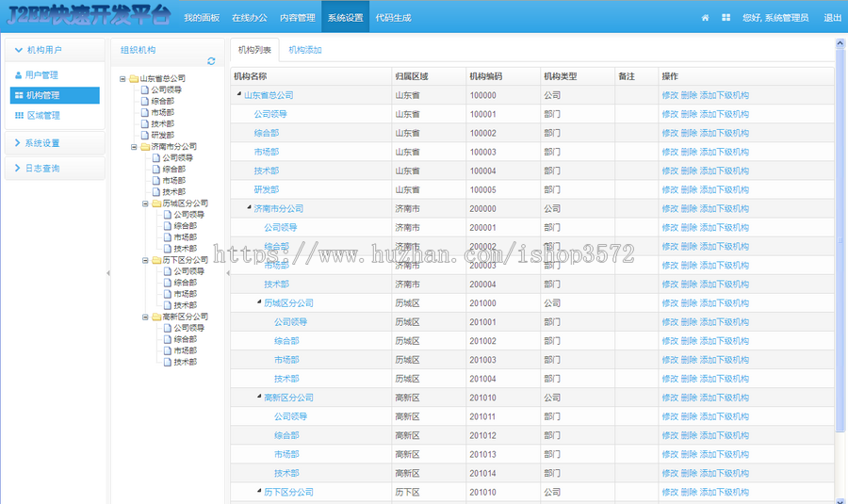The image size is (848, 504).
Task: Open 代码生成 in top menu
Action: click(393, 18)
